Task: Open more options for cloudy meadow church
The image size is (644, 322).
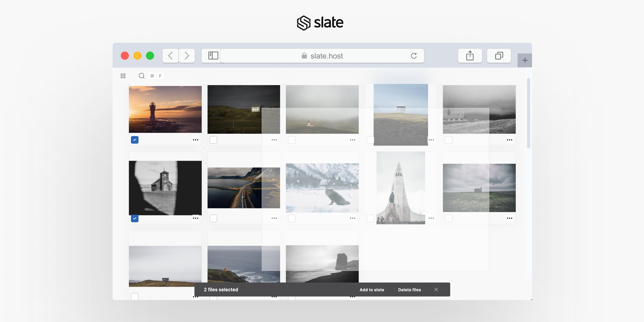Action: pyautogui.click(x=510, y=218)
